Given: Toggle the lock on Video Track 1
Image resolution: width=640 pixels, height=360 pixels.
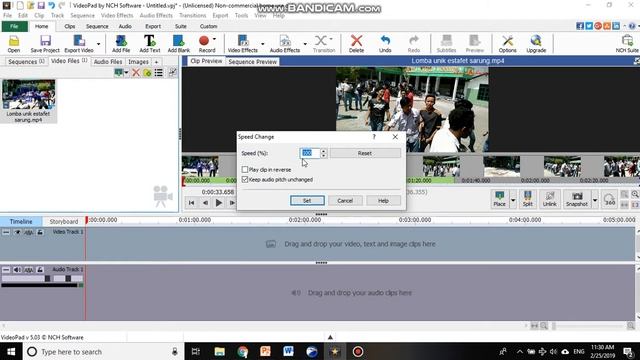Looking at the screenshot, I should [40, 232].
